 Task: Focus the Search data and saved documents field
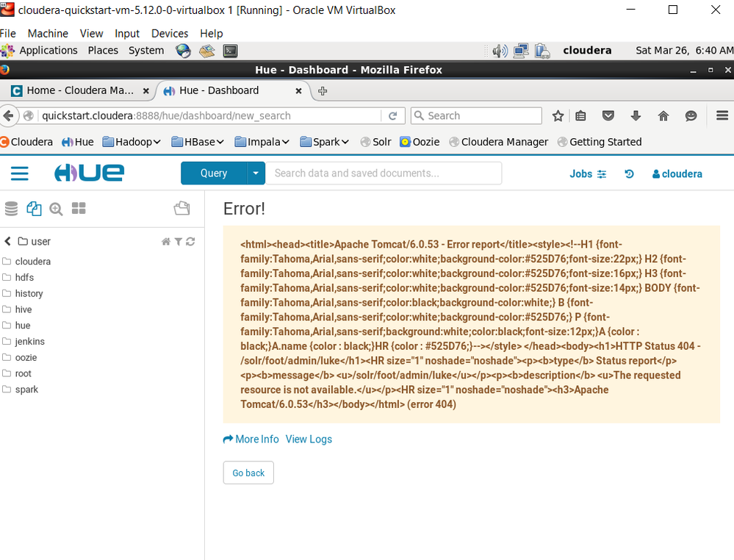(x=384, y=173)
